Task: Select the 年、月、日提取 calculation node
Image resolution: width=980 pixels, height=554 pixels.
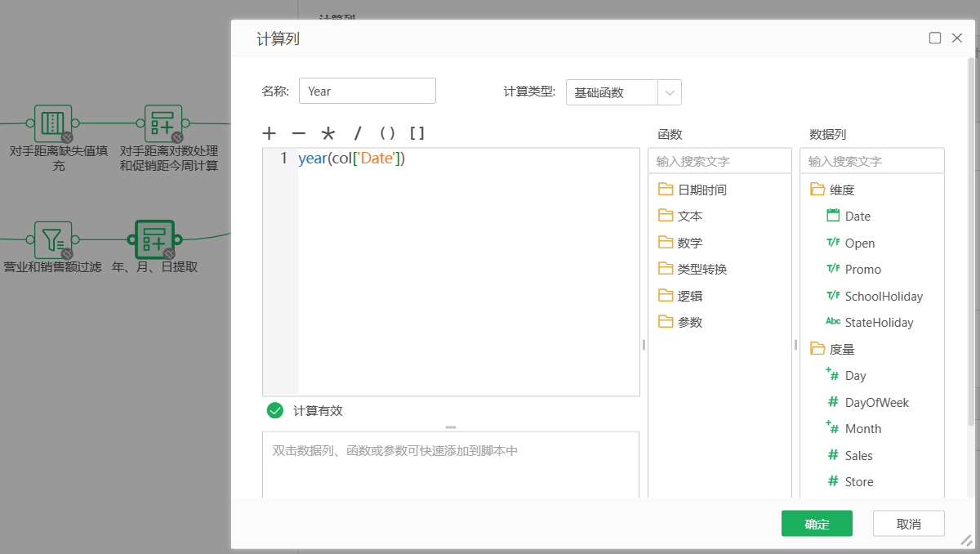Action: 154,239
